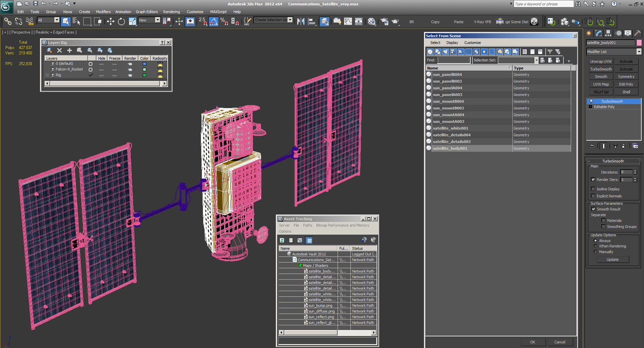Choose the Select and Rotate tool
Viewport: 644px width, 348px height.
click(121, 21)
